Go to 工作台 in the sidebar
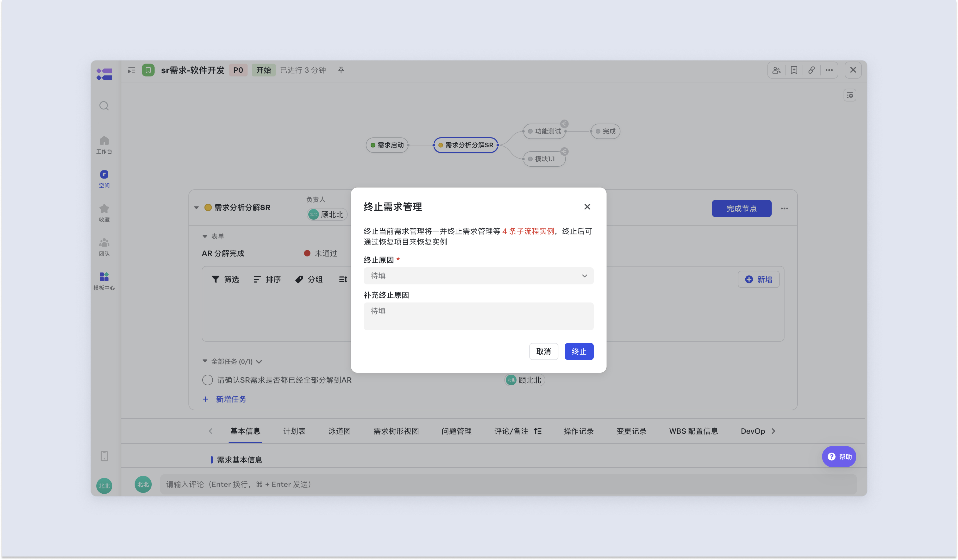The height and width of the screenshot is (560, 958). point(104,145)
